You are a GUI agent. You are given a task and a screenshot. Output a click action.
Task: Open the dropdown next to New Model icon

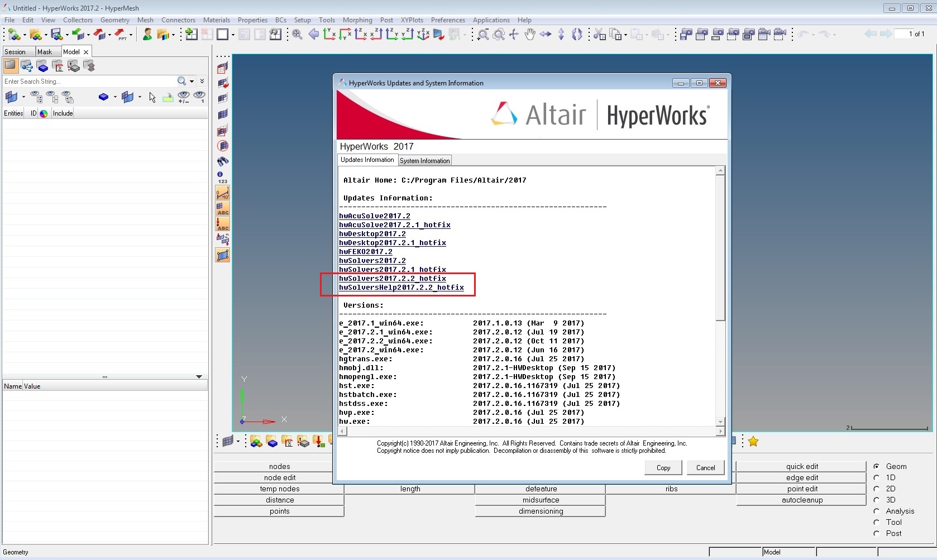(24, 35)
